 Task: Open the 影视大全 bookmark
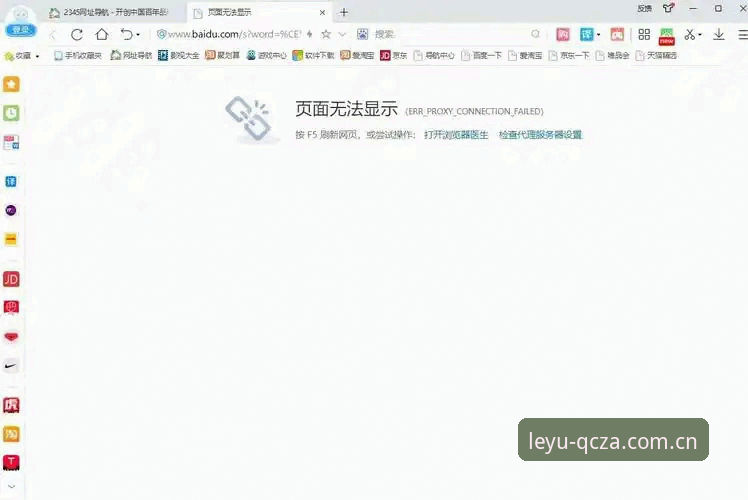click(178, 56)
